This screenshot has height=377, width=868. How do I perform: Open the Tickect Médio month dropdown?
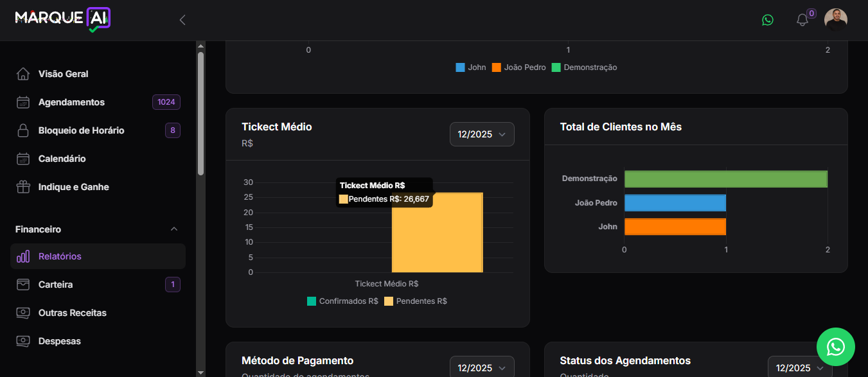[482, 134]
